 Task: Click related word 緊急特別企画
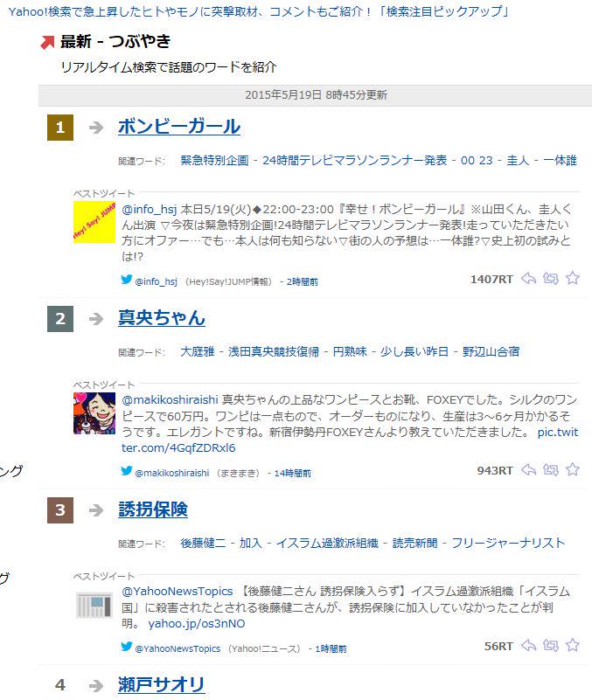214,160
